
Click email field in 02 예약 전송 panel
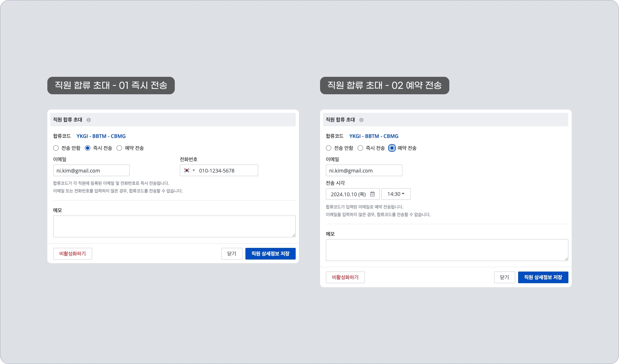tap(364, 170)
